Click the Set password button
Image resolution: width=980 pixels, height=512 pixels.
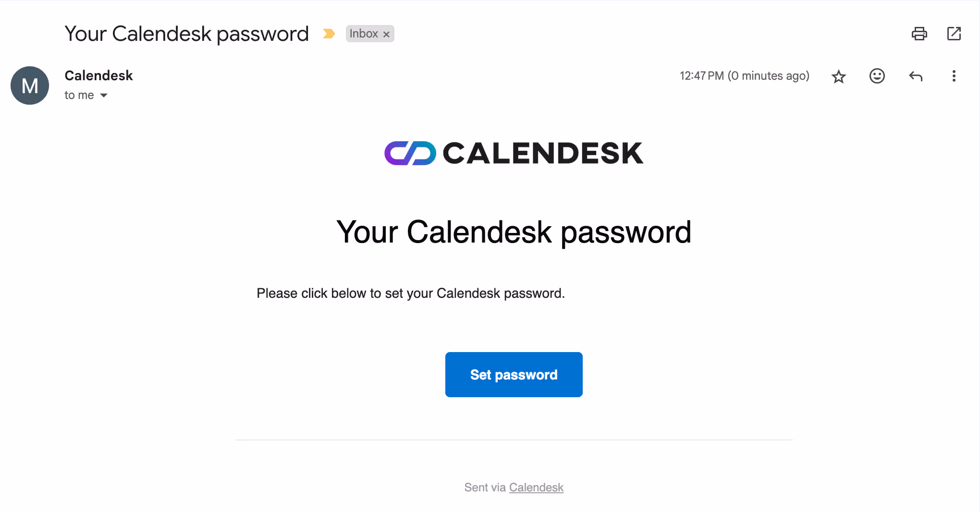[x=514, y=375]
